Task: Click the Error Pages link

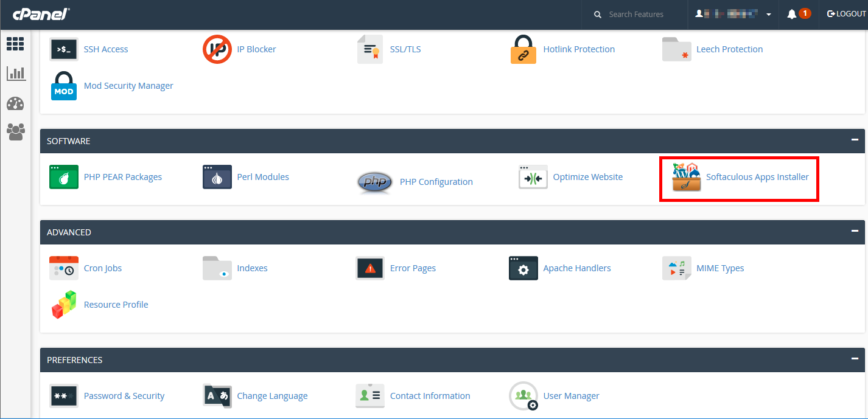Action: 413,268
